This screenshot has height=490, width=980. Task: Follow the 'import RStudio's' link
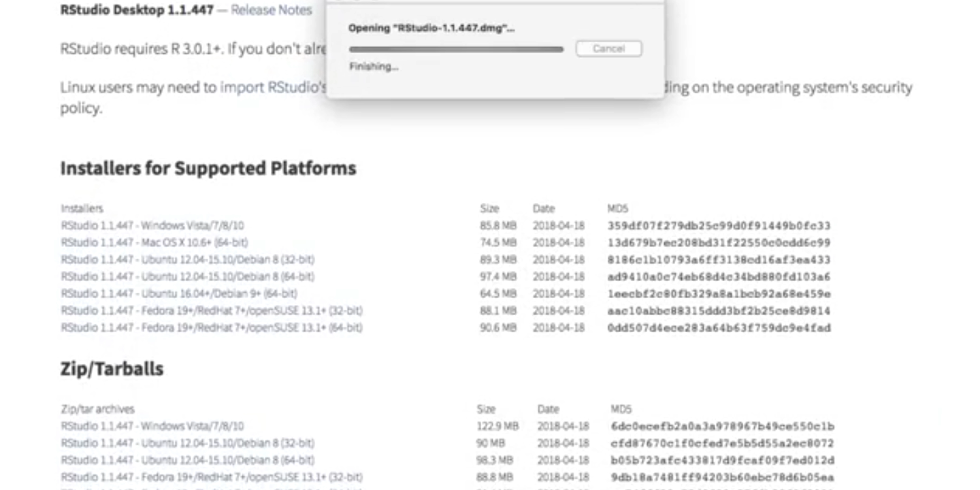coord(274,87)
